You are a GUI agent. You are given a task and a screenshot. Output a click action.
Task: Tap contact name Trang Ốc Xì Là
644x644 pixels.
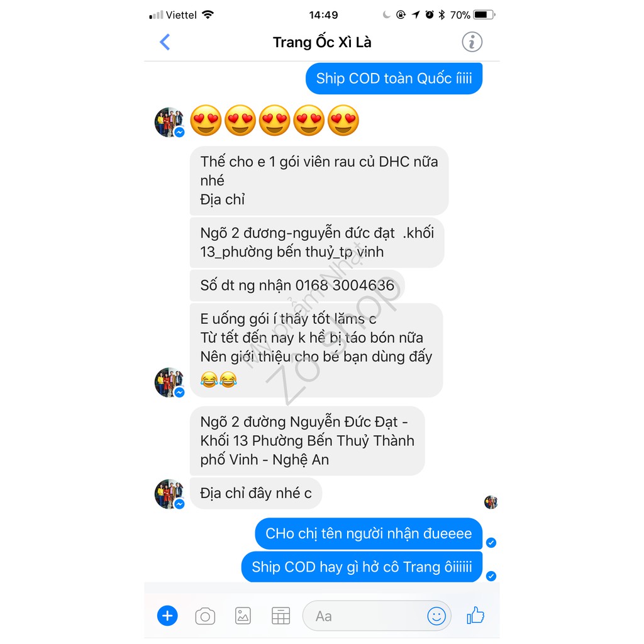click(x=322, y=42)
